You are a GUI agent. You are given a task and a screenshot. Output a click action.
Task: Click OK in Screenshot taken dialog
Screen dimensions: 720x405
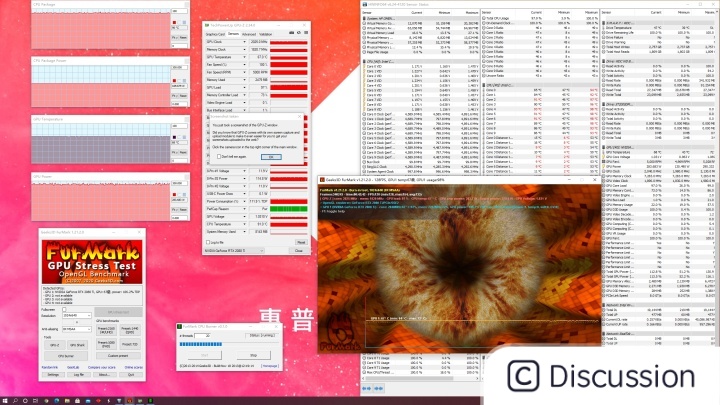click(271, 157)
